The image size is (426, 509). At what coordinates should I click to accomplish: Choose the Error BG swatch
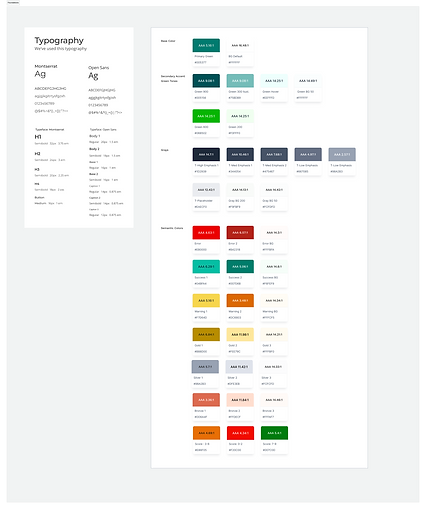click(x=274, y=232)
